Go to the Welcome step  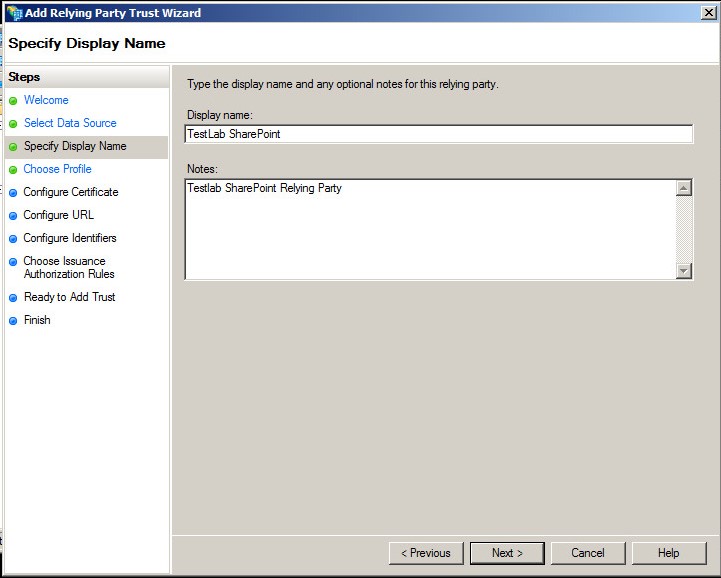[46, 100]
